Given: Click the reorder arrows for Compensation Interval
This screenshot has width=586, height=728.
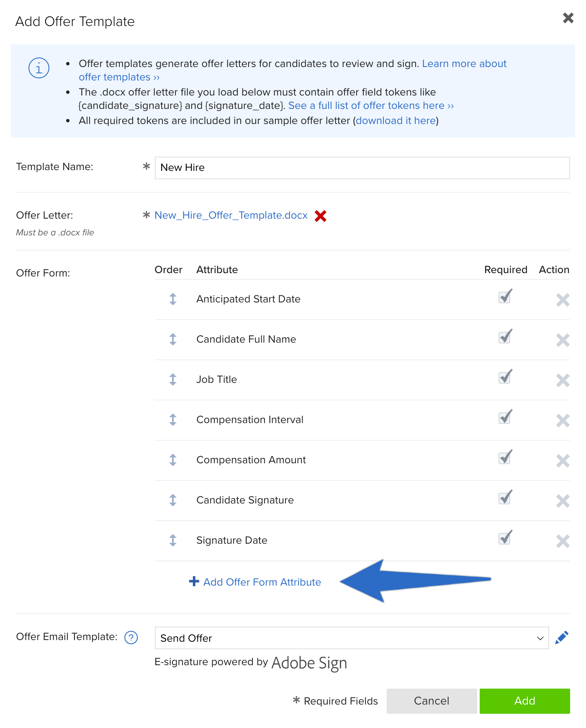Looking at the screenshot, I should 173,420.
